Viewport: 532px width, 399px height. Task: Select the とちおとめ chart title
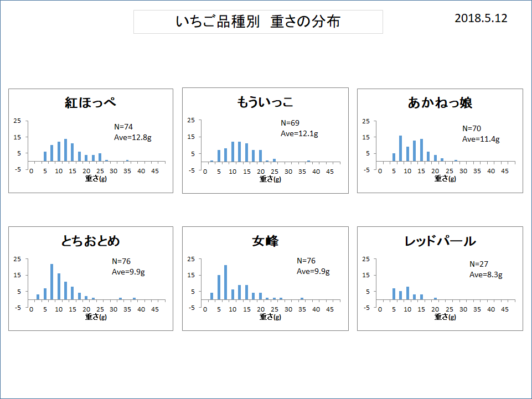coord(90,241)
